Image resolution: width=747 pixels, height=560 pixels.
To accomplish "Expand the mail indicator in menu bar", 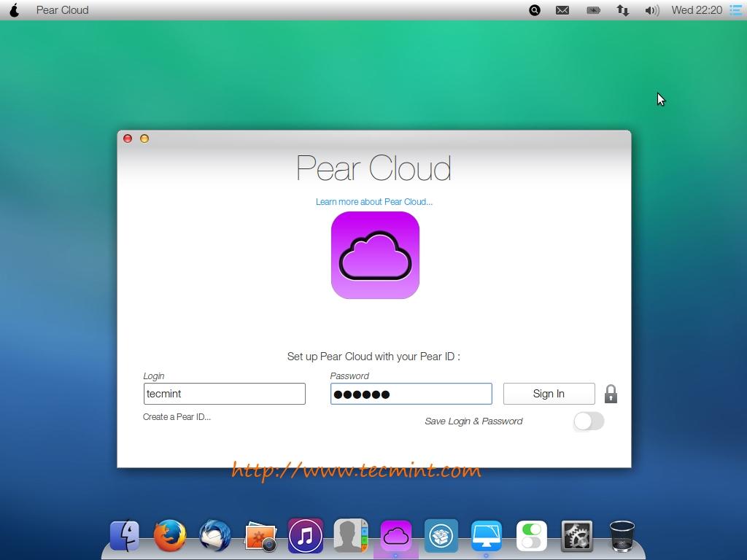I will pos(562,10).
